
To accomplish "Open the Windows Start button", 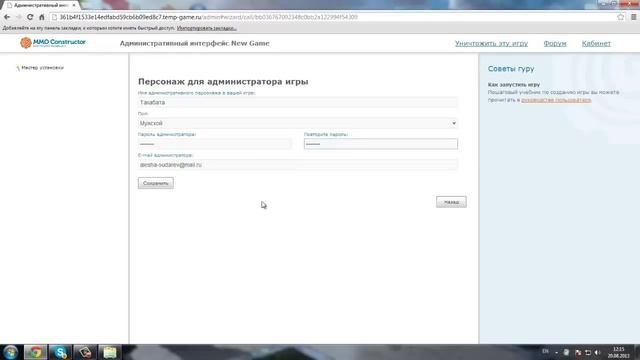I will tap(10, 352).
